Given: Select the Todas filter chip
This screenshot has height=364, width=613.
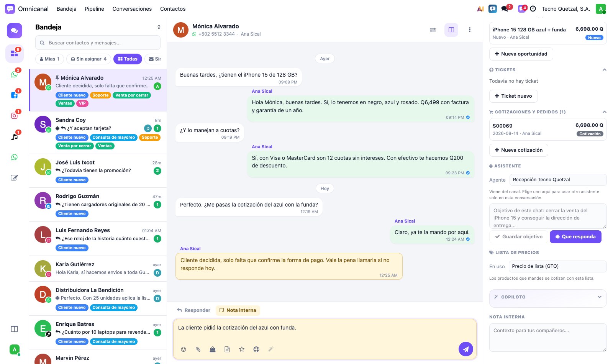Looking at the screenshot, I should [128, 59].
